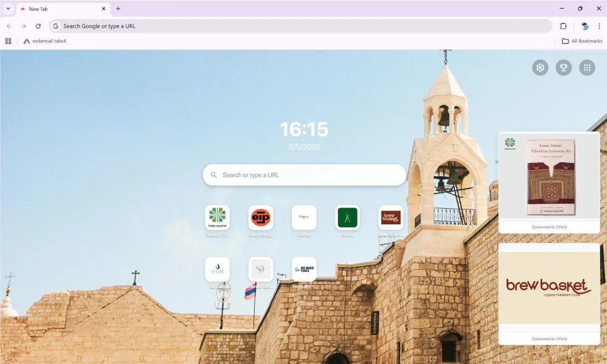Click Sponsored by Ethicly under embroidery card
This screenshot has width=607, height=364.
click(x=549, y=227)
